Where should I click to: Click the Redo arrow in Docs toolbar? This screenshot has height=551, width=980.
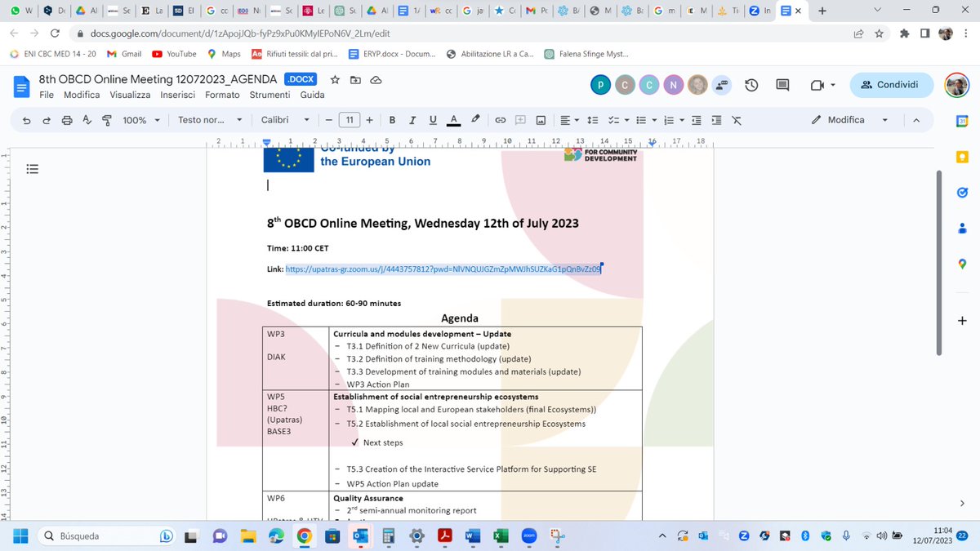click(46, 120)
